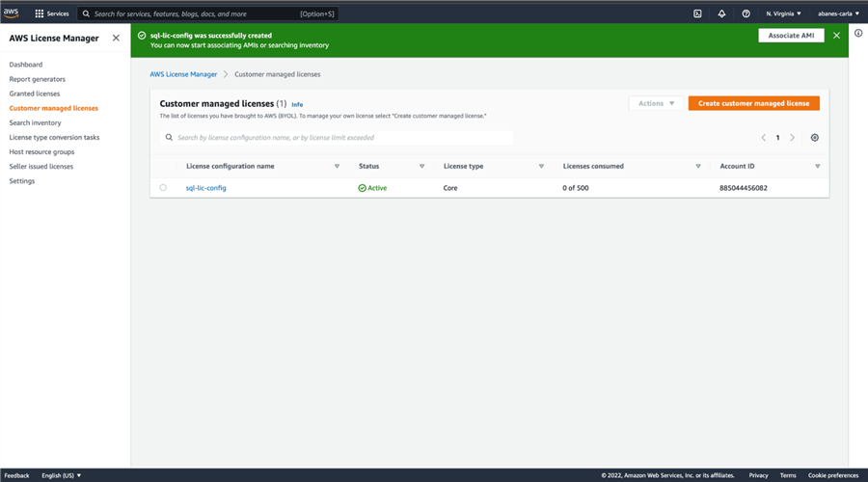Open the Info link beside heading
The image size is (868, 482).
coord(297,104)
